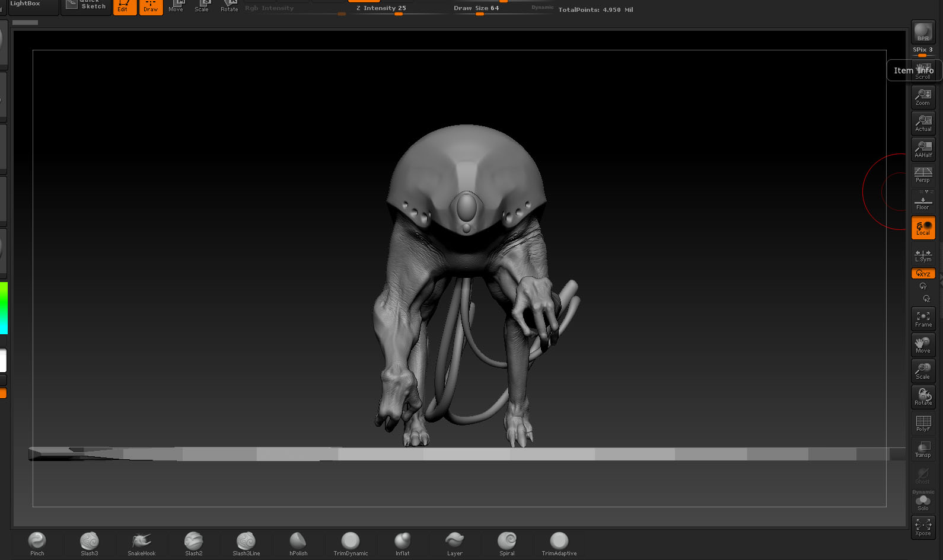Select the SnakeHook brush

click(x=142, y=544)
